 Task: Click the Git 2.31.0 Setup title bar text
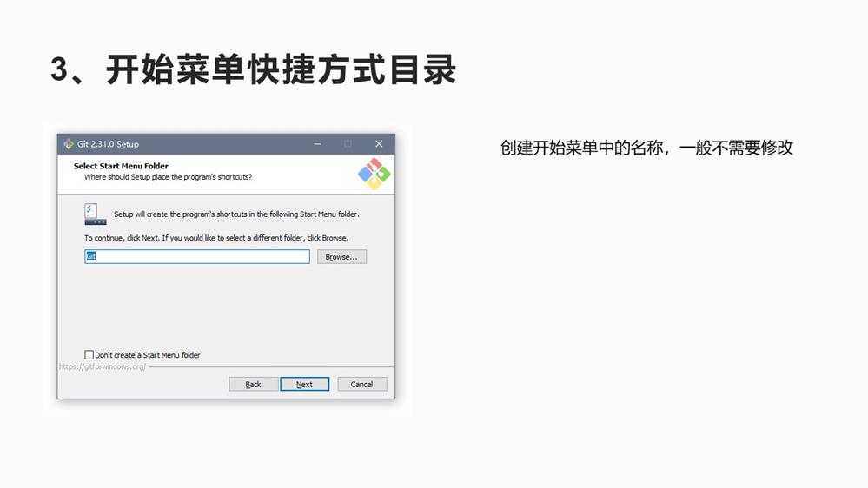coord(108,144)
